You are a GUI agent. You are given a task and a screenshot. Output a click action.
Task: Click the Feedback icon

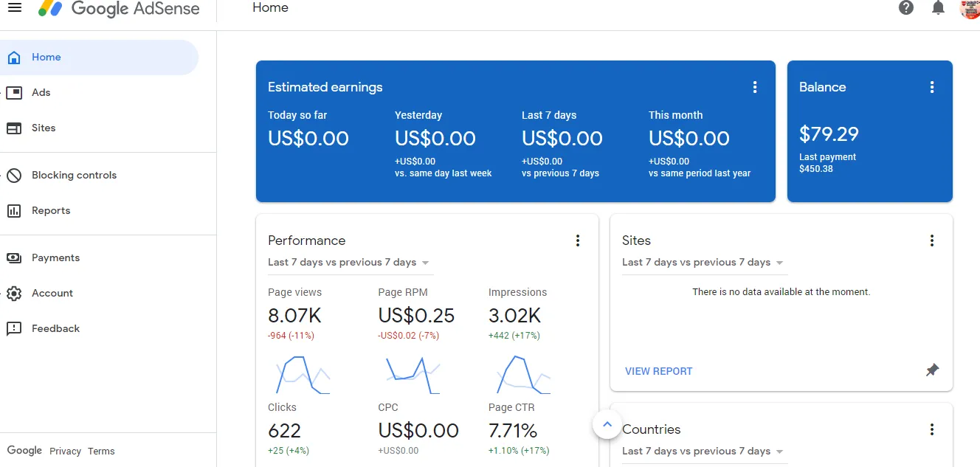13,328
